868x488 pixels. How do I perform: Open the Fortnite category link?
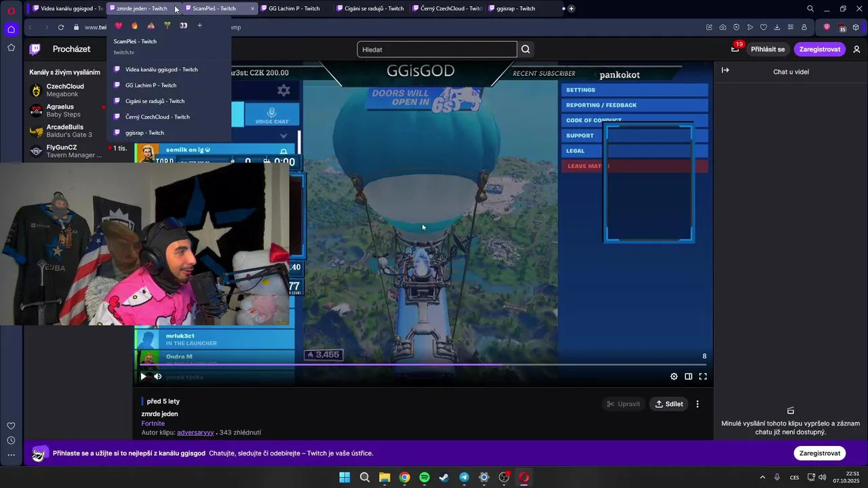click(153, 424)
